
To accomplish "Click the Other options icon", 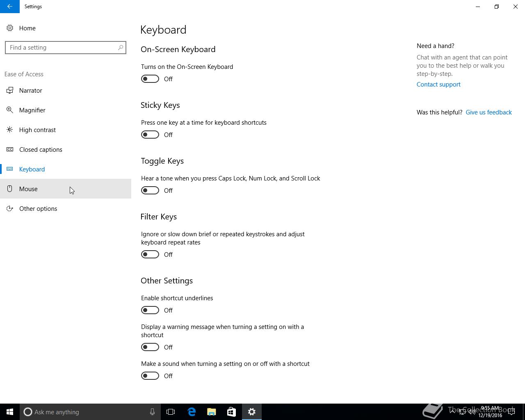I will [10, 208].
